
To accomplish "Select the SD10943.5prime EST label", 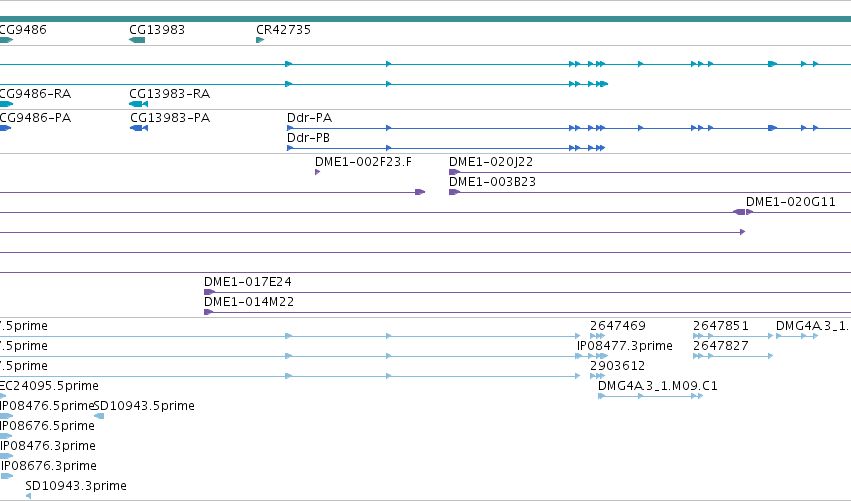I will pos(144,406).
